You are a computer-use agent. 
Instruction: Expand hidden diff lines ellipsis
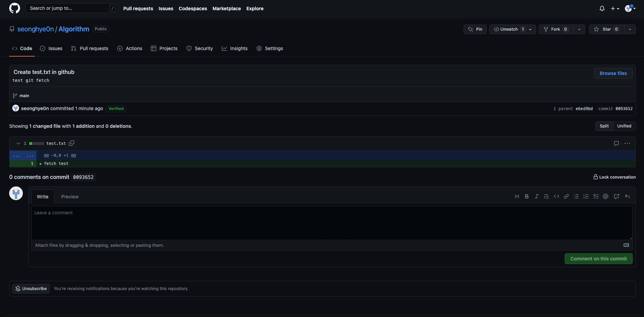pyautogui.click(x=23, y=155)
